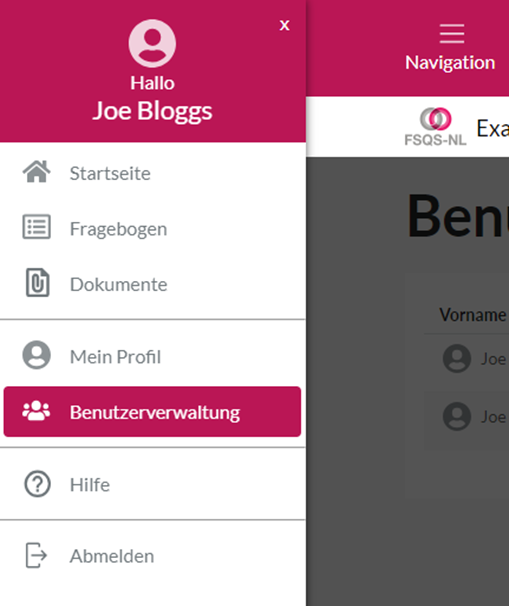Click the Dokumente paperclip icon
Screen dimensions: 509x606
coord(37,283)
